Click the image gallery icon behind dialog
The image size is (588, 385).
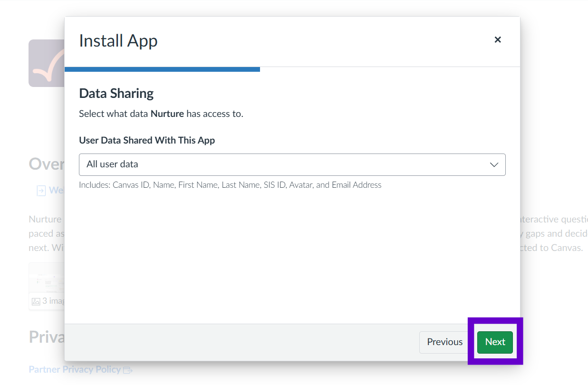[x=36, y=301]
